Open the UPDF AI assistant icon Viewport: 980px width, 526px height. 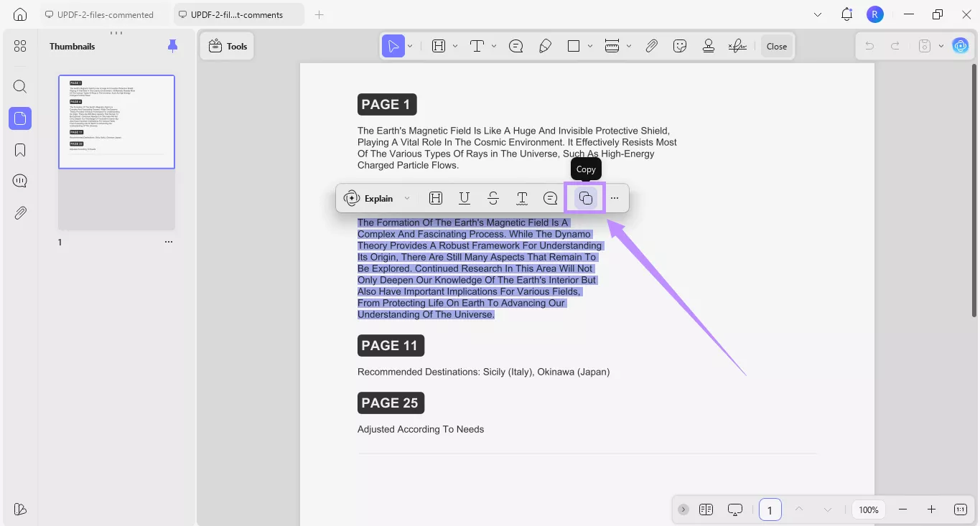click(x=961, y=45)
